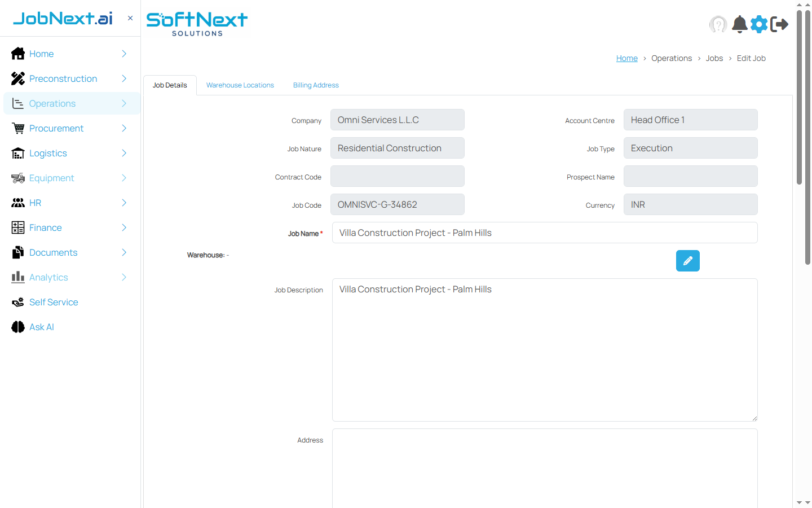The height and width of the screenshot is (508, 812).
Task: Expand the Logistics sidebar item
Action: click(123, 153)
